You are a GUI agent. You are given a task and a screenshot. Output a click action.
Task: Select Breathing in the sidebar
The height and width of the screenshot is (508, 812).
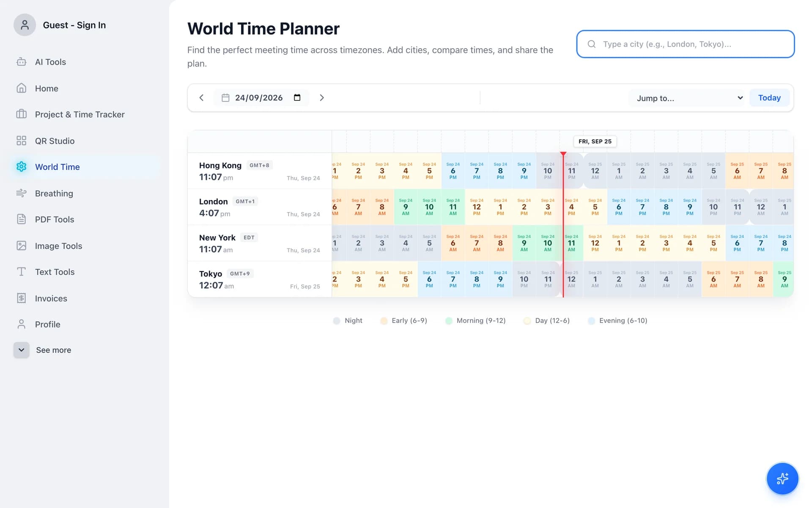54,193
